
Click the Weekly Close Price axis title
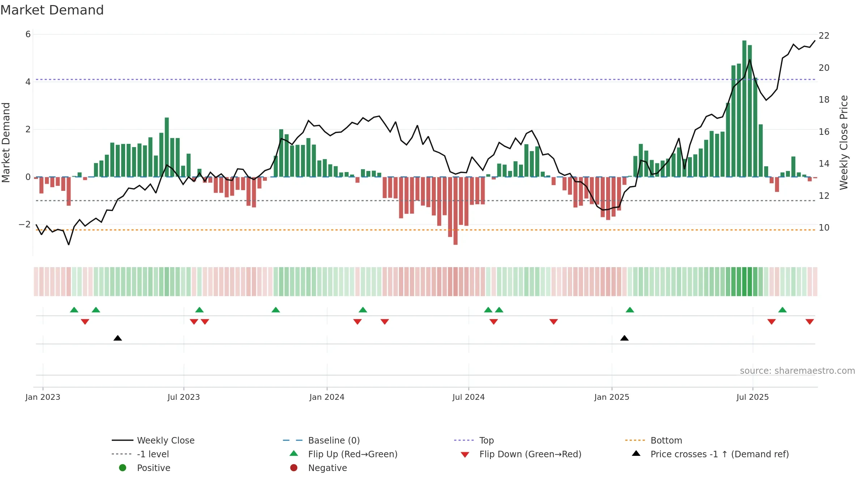(x=844, y=142)
